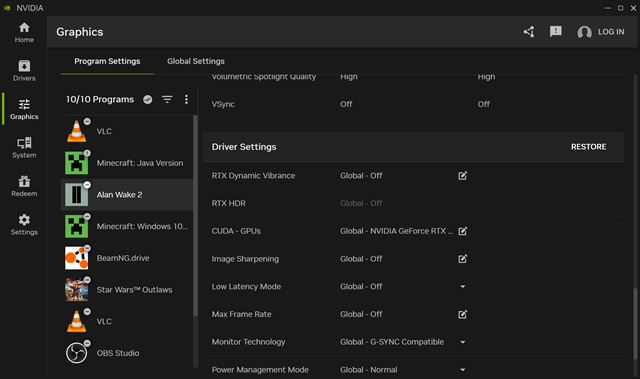Select Minecraft: Java Version program icon
The image size is (640, 379).
76,163
